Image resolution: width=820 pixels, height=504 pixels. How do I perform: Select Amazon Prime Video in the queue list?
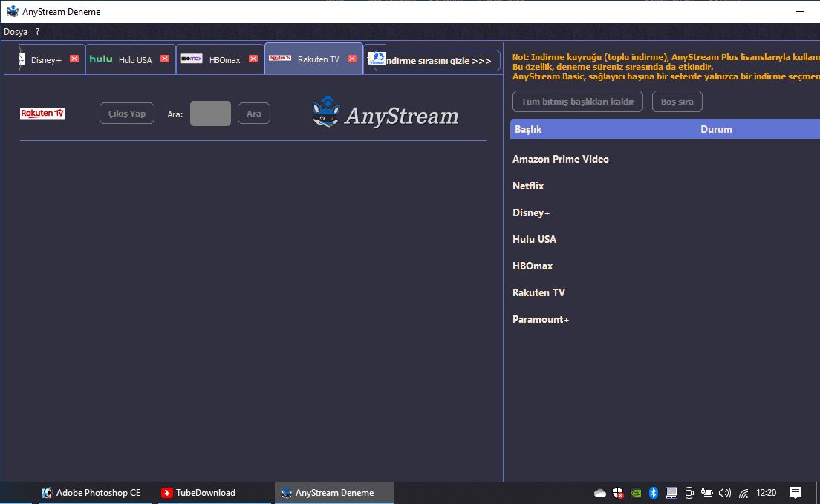(561, 159)
